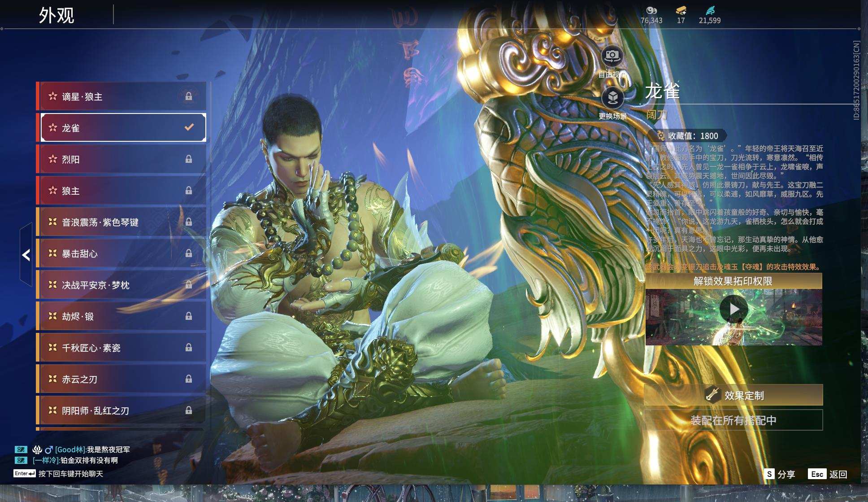
Task: Select 千秋匠心·素瓷 skin
Action: [x=121, y=347]
